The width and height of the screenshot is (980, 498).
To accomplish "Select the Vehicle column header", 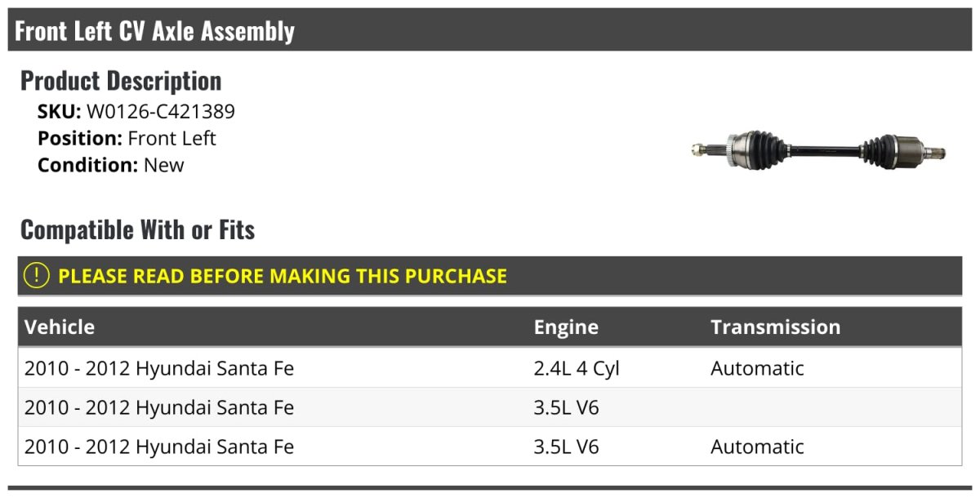I will 60,327.
